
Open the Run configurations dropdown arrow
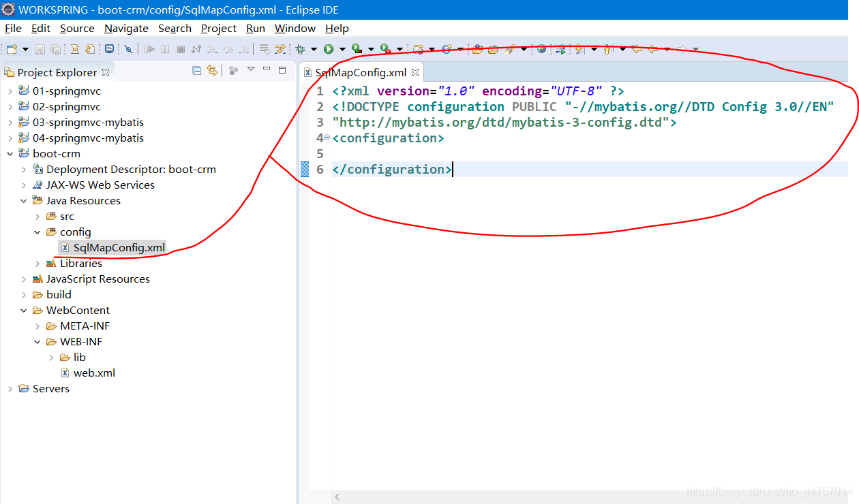coord(342,49)
